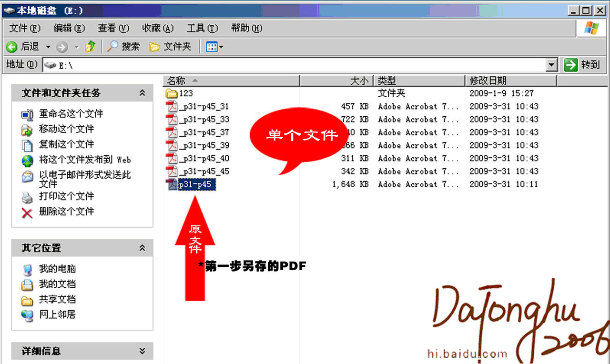The height and width of the screenshot is (364, 610).
Task: Collapse the 其它位置 panel
Action: coord(142,248)
